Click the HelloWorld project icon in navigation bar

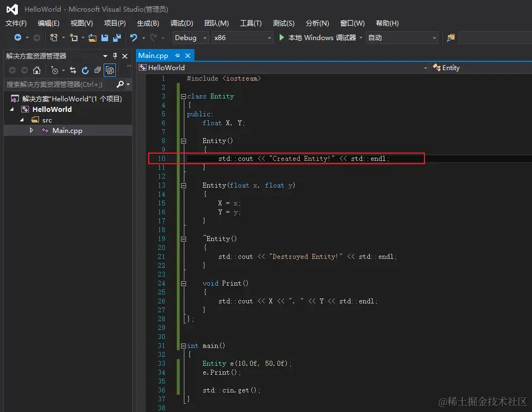[143, 67]
